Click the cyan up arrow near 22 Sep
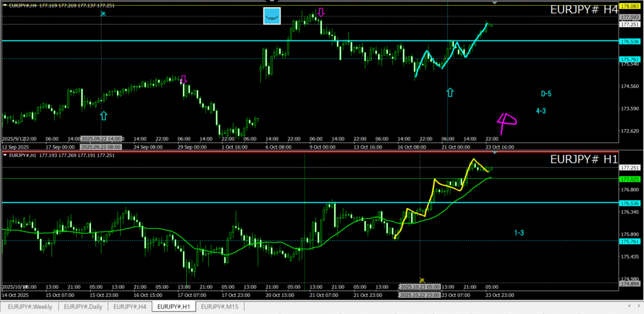 tap(104, 115)
